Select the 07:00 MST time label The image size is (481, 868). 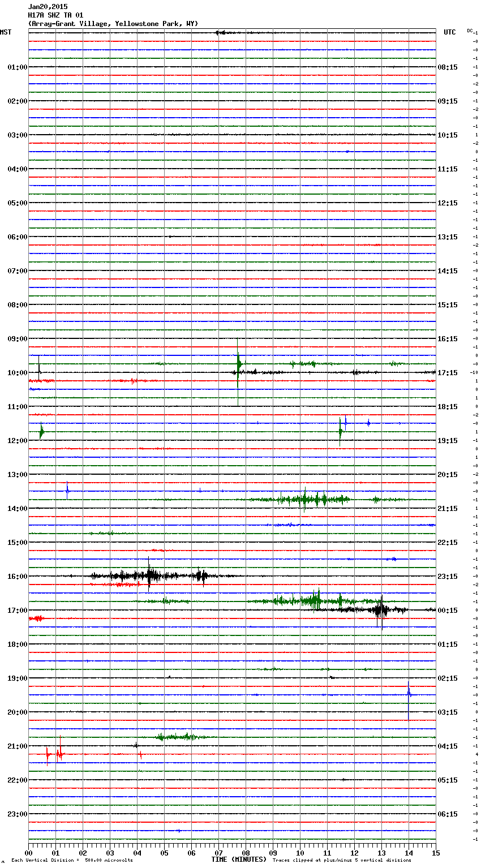17,271
